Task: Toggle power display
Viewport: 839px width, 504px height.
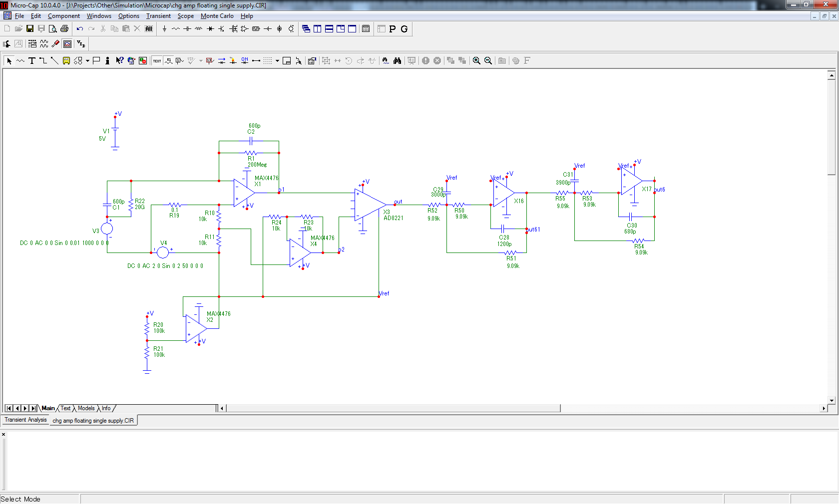Action: click(x=233, y=61)
